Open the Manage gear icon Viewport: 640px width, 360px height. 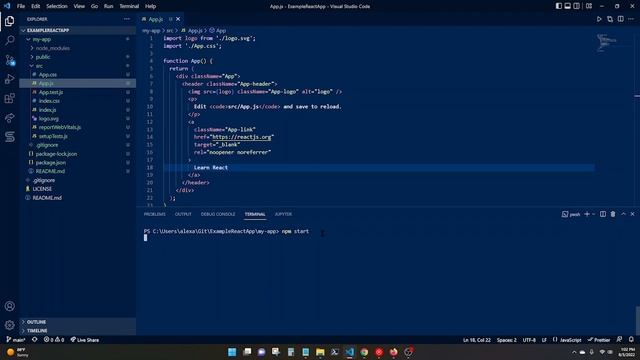point(9,325)
